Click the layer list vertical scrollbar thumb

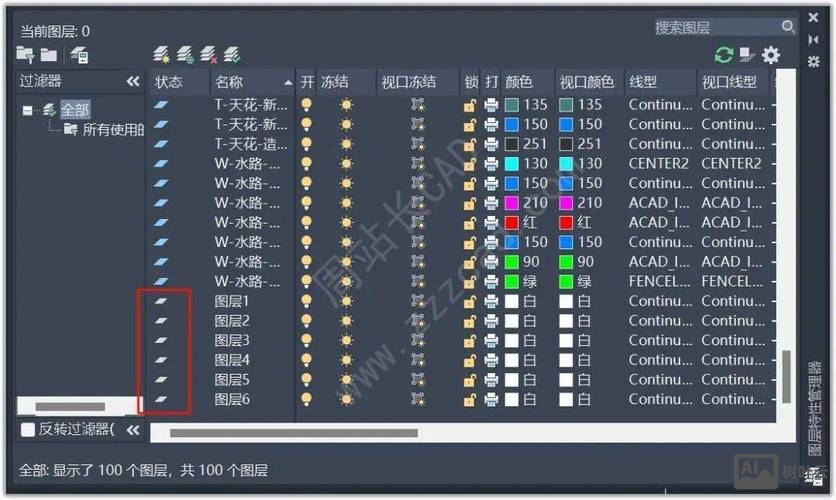786,377
